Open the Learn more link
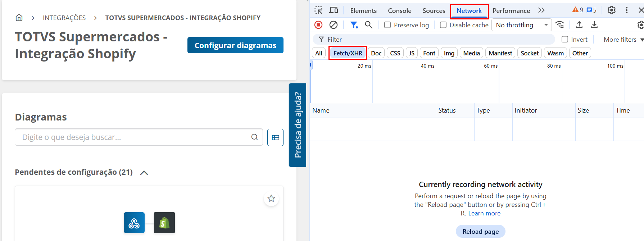This screenshot has width=644, height=241. (x=484, y=213)
